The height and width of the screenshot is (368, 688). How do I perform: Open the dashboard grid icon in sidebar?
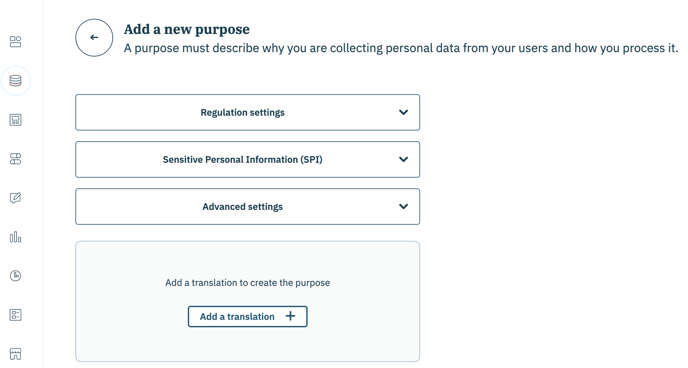pyautogui.click(x=15, y=42)
